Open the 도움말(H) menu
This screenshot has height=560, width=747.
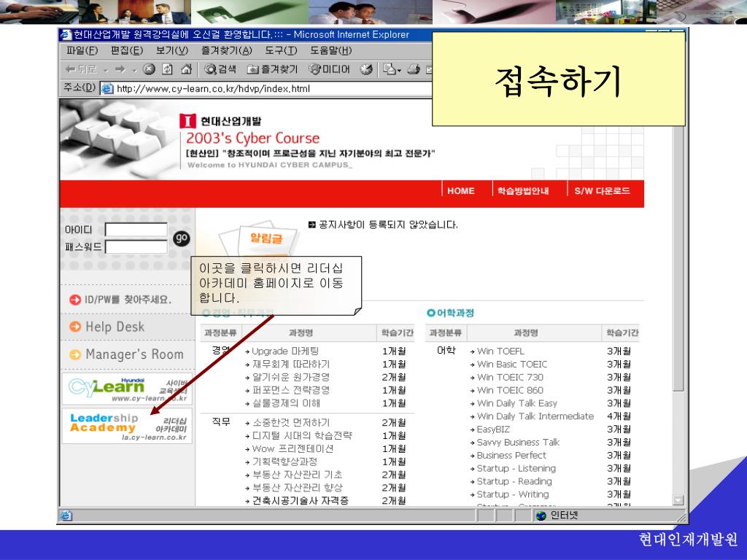(x=331, y=50)
